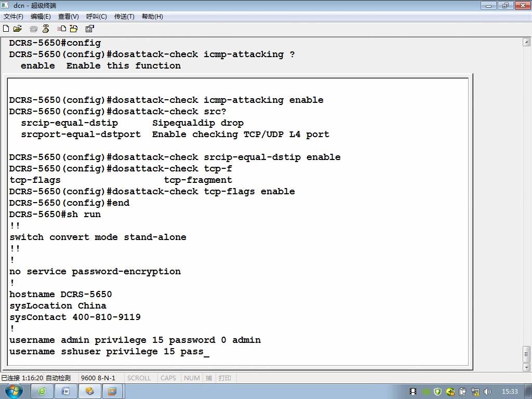Click the volume speaker tray icon
The width and height of the screenshot is (532, 399).
[x=487, y=392]
